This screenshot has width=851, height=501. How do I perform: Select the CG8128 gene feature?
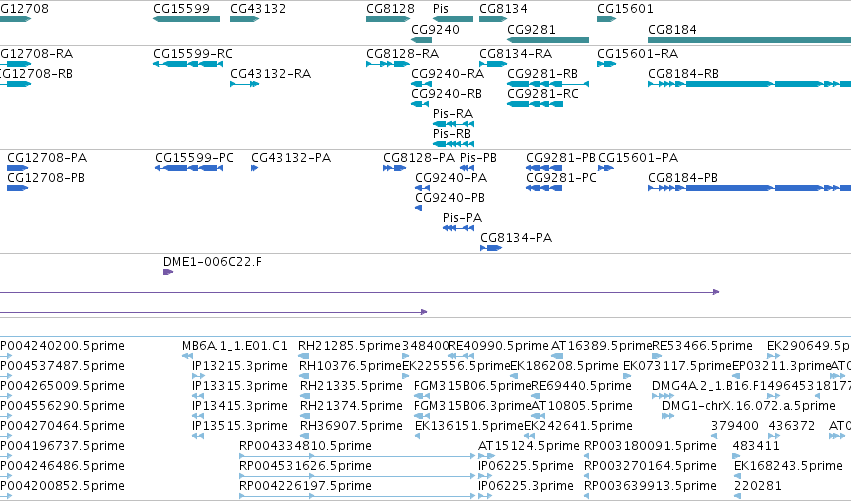[x=388, y=19]
